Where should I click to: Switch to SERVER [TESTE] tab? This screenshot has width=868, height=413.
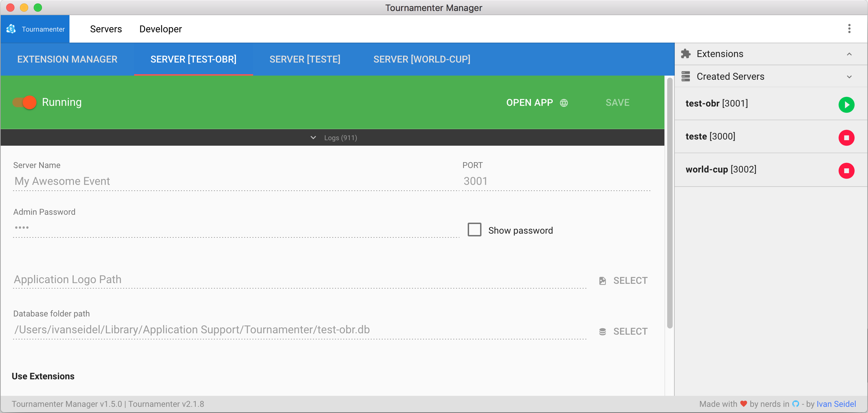click(305, 59)
